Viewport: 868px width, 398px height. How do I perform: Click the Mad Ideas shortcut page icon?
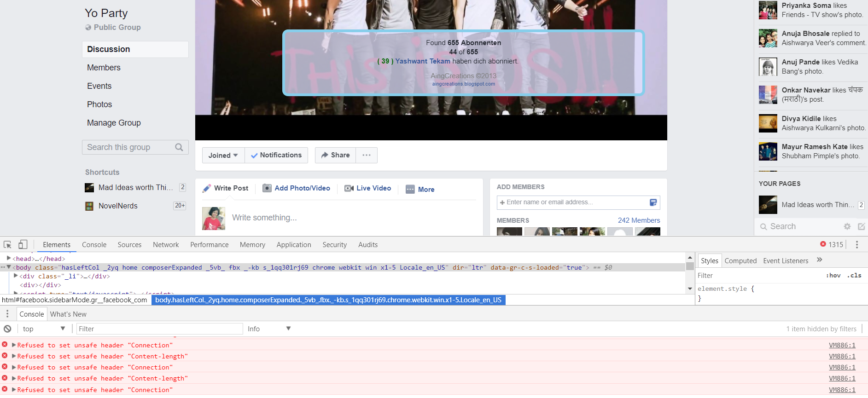tap(89, 188)
